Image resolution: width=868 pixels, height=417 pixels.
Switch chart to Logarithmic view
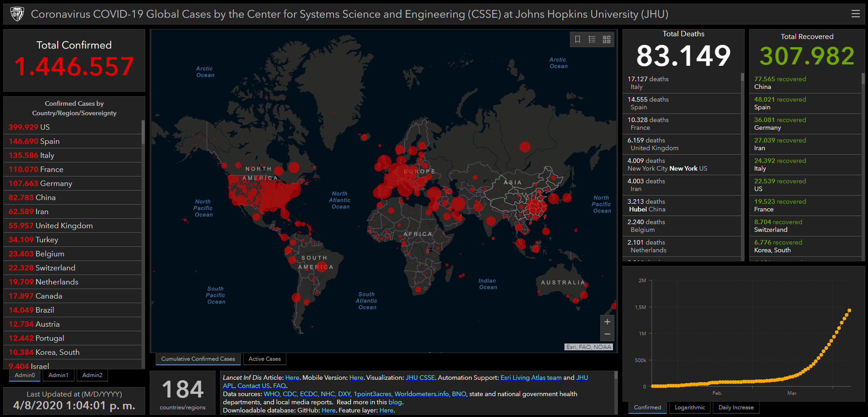(690, 407)
